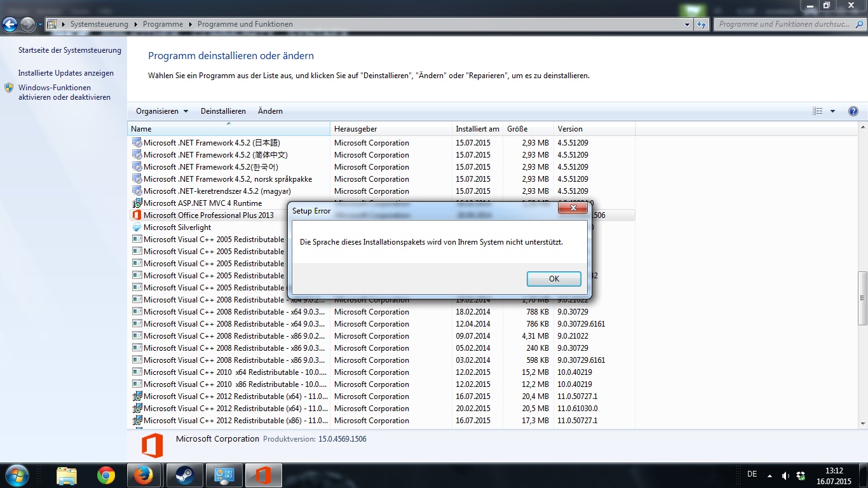
Task: Click the Microsoft ASP.NET MVC 4 Runtime icon
Action: point(137,203)
